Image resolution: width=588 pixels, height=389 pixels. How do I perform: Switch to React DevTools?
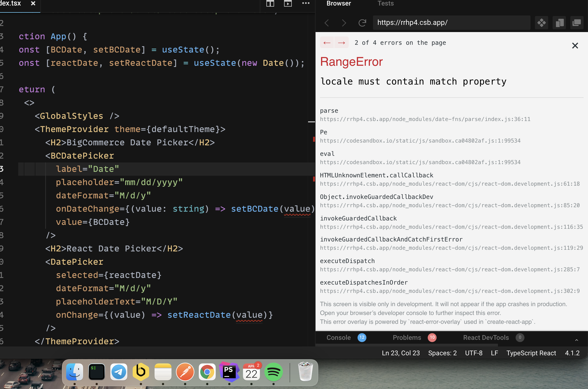[x=486, y=337]
